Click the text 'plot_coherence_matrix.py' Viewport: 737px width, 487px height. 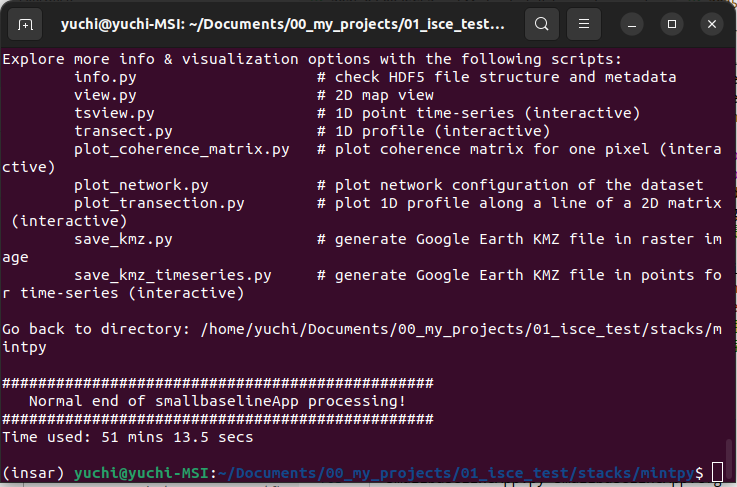[x=181, y=149]
